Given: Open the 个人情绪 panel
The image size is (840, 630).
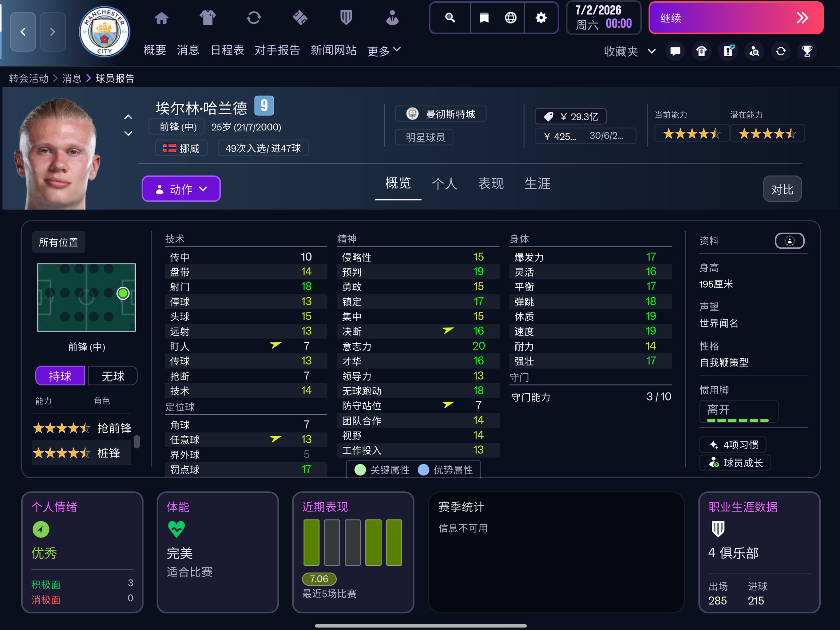Looking at the screenshot, I should click(x=82, y=552).
